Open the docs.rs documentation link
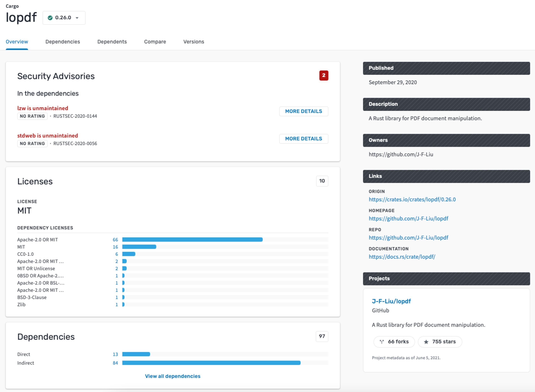Image resolution: width=535 pixels, height=392 pixels. [x=402, y=257]
